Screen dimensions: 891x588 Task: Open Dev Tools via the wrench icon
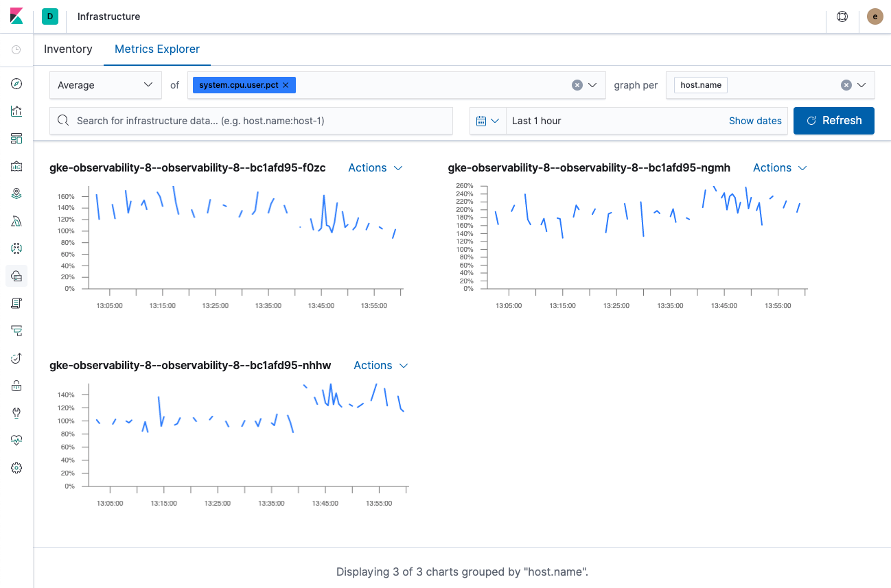point(16,412)
